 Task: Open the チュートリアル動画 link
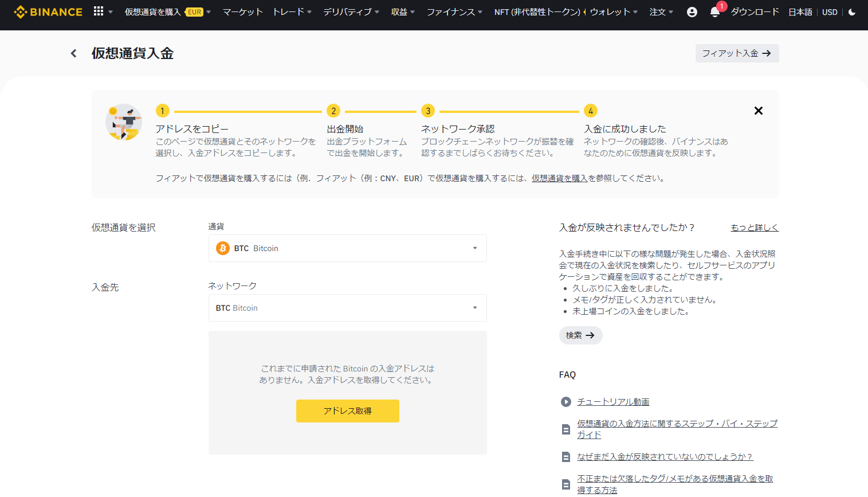coord(613,402)
